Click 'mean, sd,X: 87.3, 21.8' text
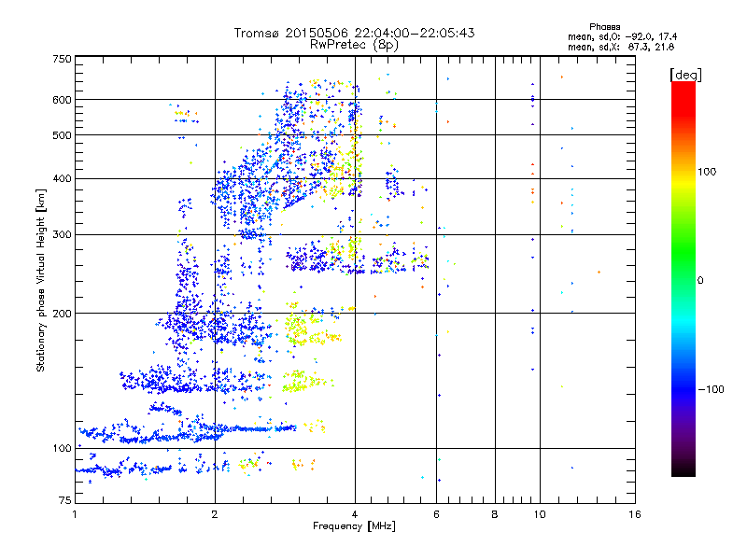This screenshot has height=560, width=747. click(x=621, y=47)
